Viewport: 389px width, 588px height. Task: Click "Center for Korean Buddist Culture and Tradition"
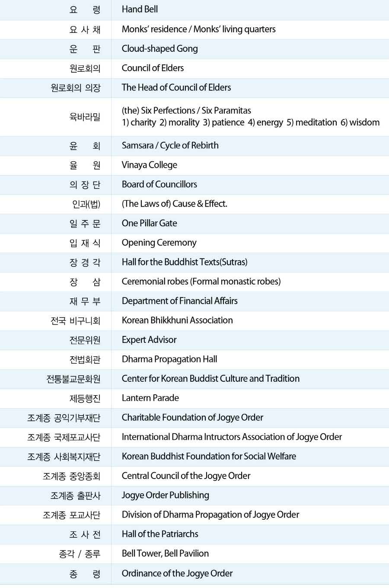[210, 379]
